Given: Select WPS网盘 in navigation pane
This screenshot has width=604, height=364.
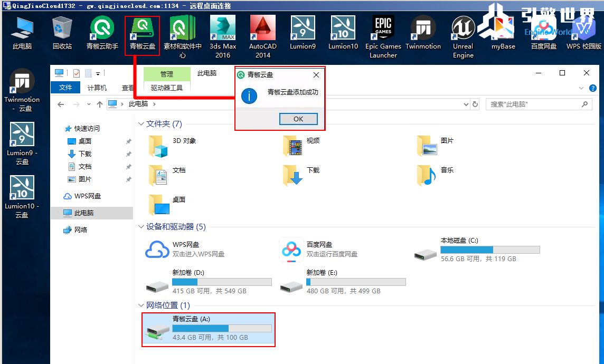Looking at the screenshot, I should coord(82,196).
